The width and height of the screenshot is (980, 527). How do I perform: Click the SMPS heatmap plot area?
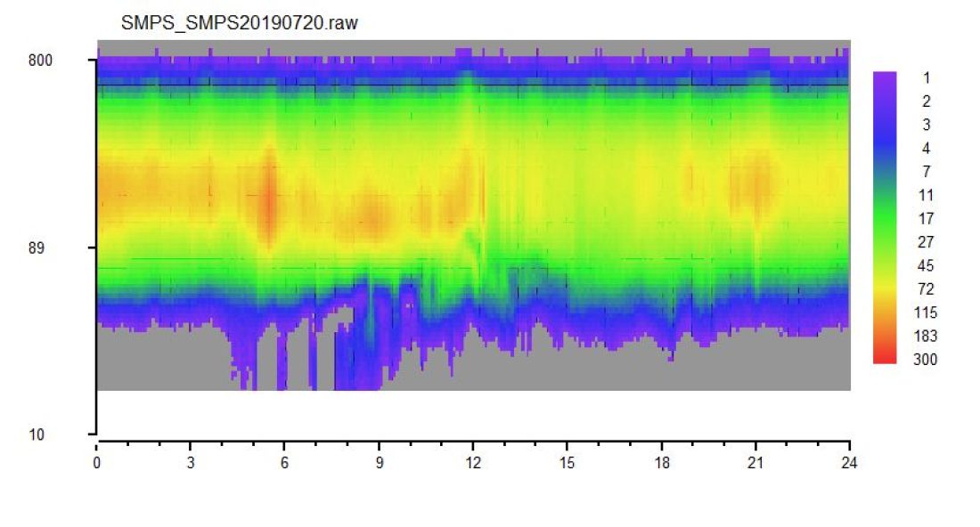[474, 215]
